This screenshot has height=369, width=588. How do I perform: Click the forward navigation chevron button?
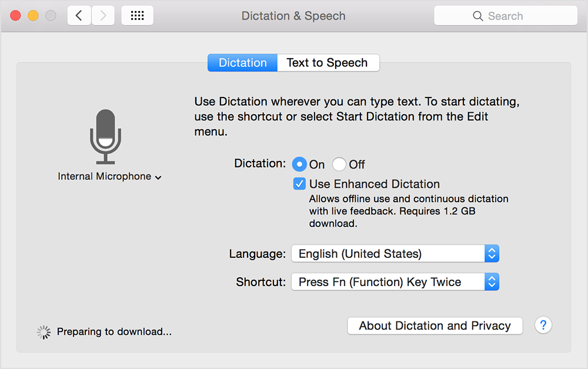coord(103,16)
